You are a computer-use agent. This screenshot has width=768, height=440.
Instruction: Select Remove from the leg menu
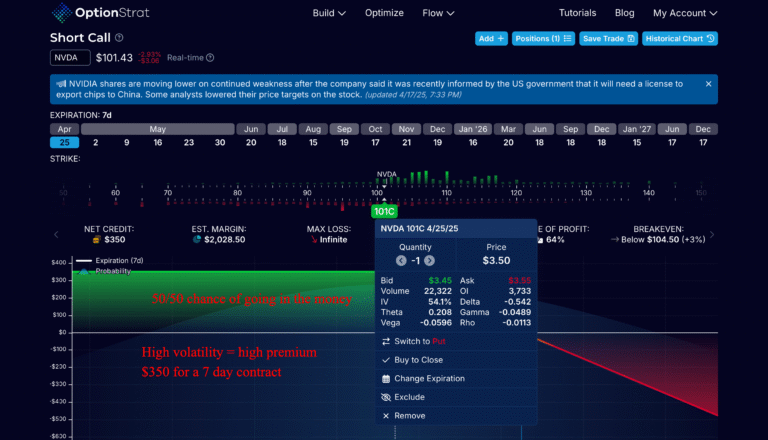(x=456, y=416)
